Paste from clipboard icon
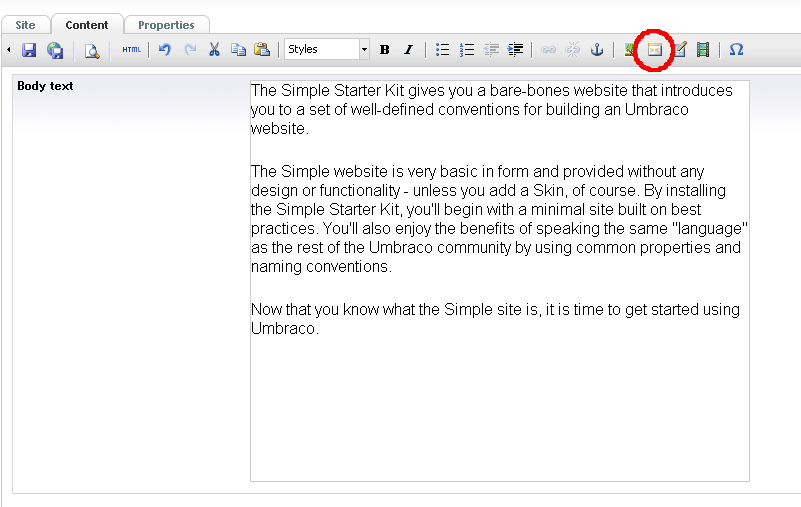 262,49
